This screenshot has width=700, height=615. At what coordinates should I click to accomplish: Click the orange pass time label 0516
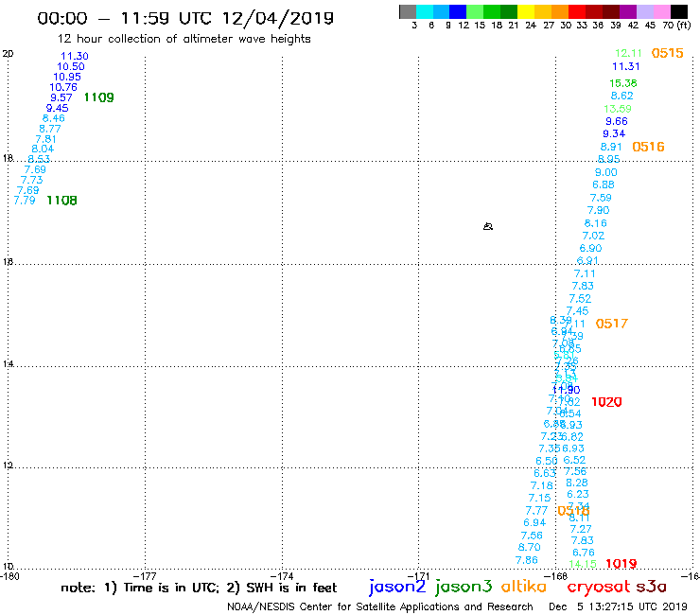click(648, 147)
